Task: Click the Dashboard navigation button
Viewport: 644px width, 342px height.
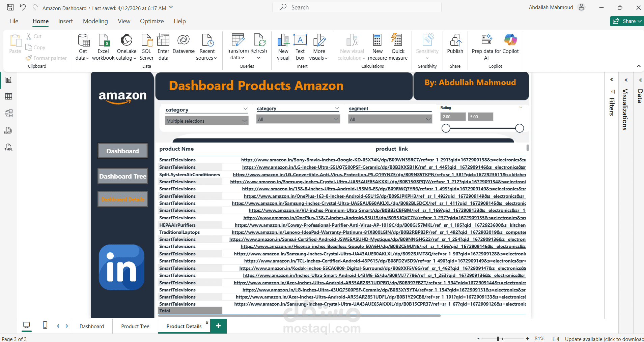Action: pos(123,151)
